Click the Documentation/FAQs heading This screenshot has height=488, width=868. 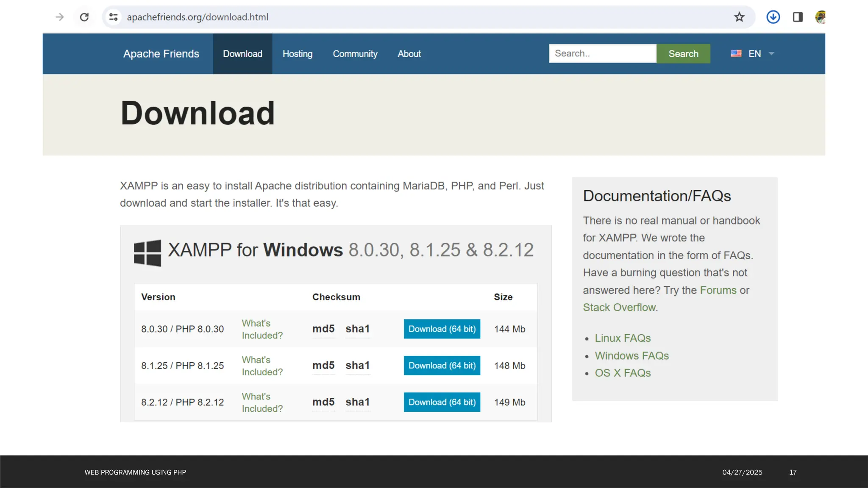point(657,196)
